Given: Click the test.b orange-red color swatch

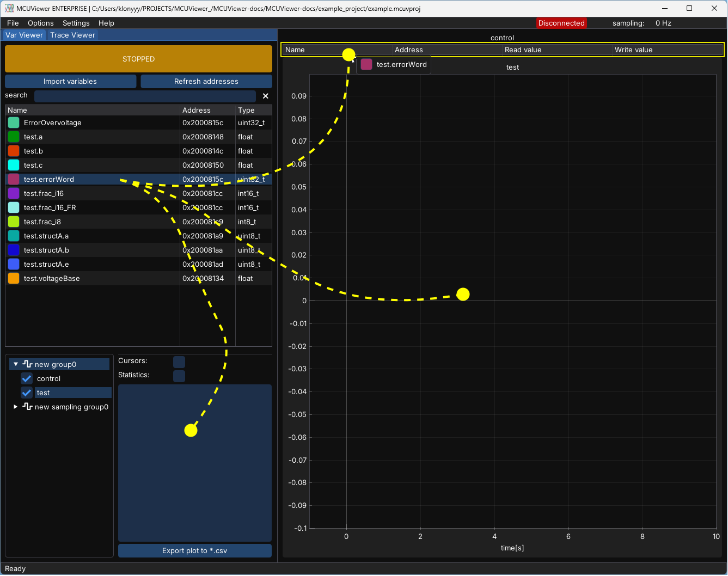Looking at the screenshot, I should tap(14, 151).
